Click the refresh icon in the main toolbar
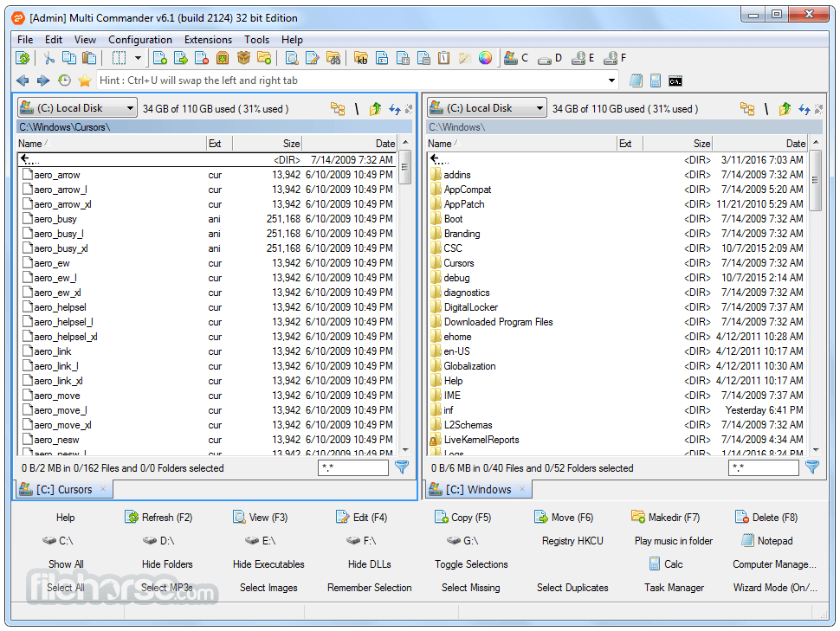 23,58
